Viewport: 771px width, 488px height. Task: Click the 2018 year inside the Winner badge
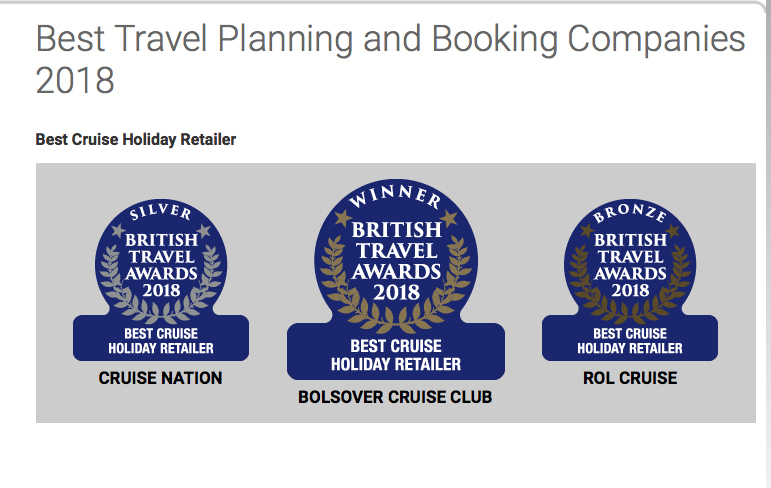click(396, 292)
